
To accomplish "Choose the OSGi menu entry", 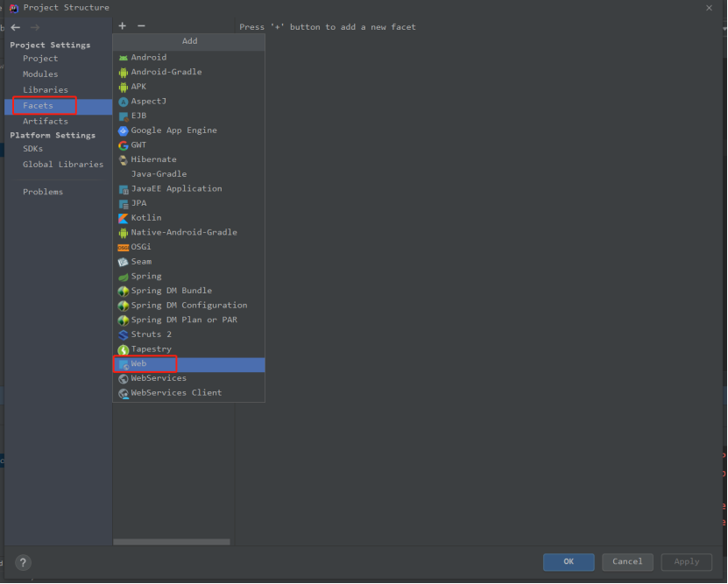I will click(188, 247).
